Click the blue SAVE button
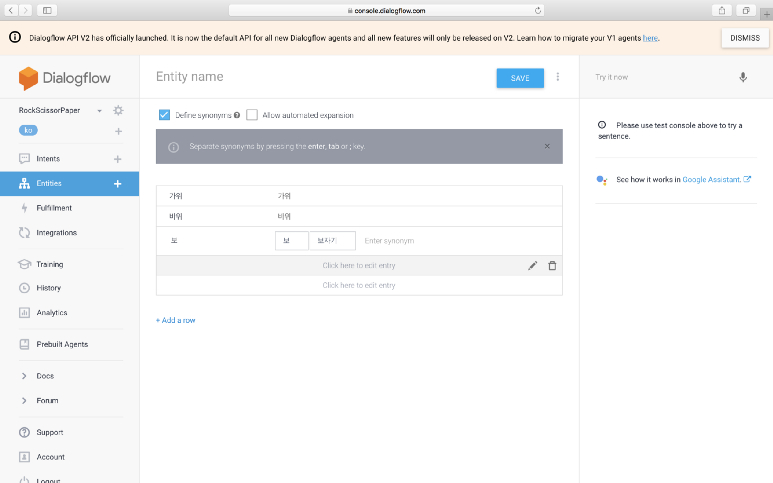The height and width of the screenshot is (483, 773). (520, 78)
